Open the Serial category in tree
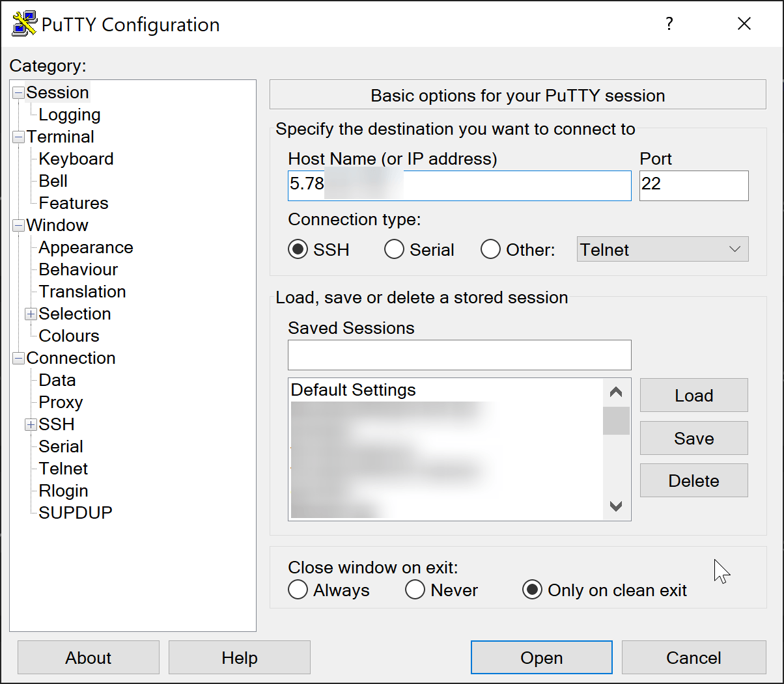 click(61, 446)
